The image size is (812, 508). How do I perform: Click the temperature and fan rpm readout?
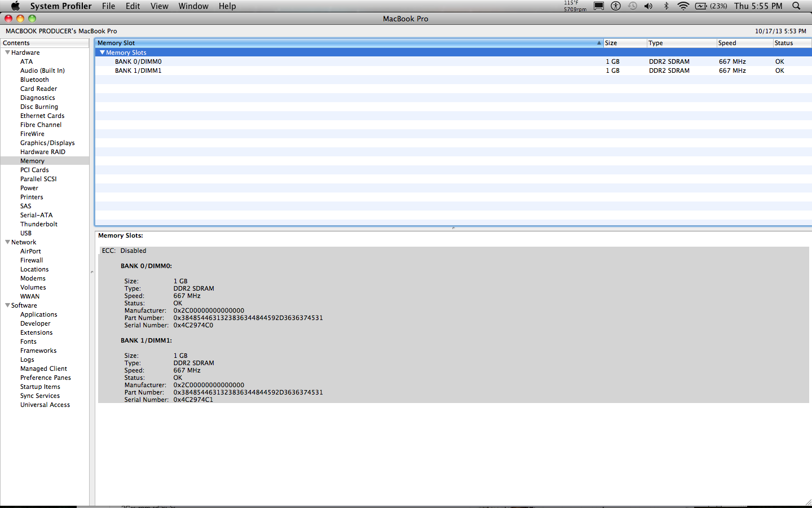[x=575, y=6]
